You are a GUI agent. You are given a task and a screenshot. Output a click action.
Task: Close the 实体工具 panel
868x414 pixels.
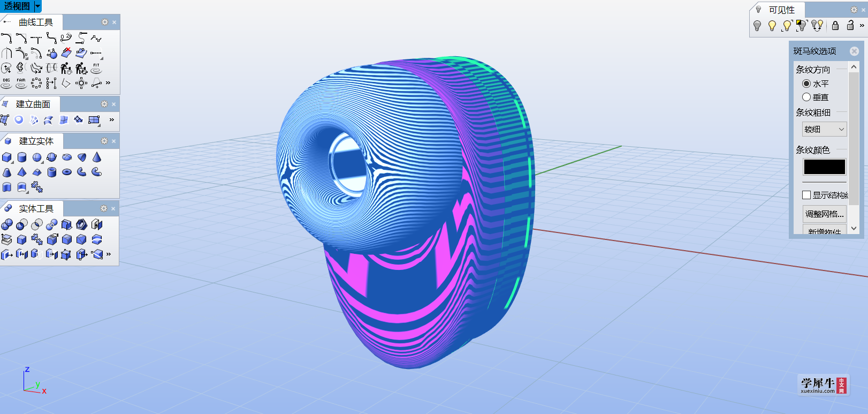coord(113,209)
